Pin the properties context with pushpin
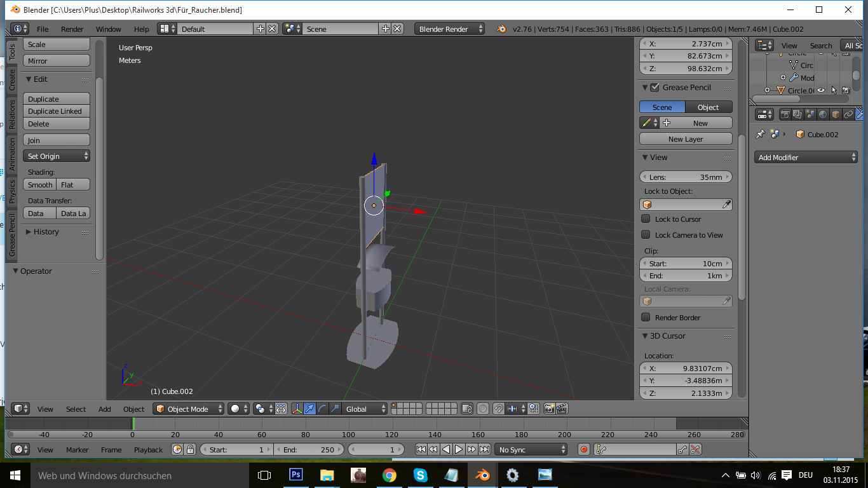The image size is (868, 488). (760, 135)
